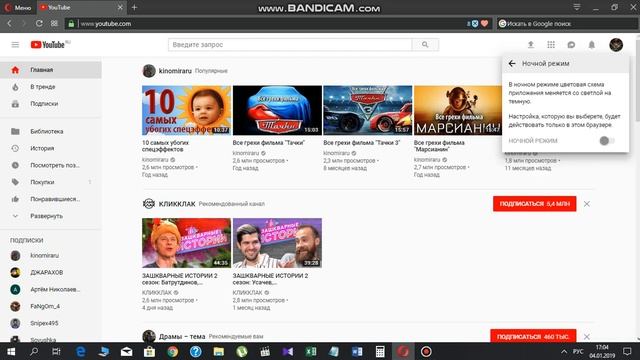Open Посмотреть позже in the sidebar
Viewport: 640px width, 360px height.
pyautogui.click(x=51, y=165)
